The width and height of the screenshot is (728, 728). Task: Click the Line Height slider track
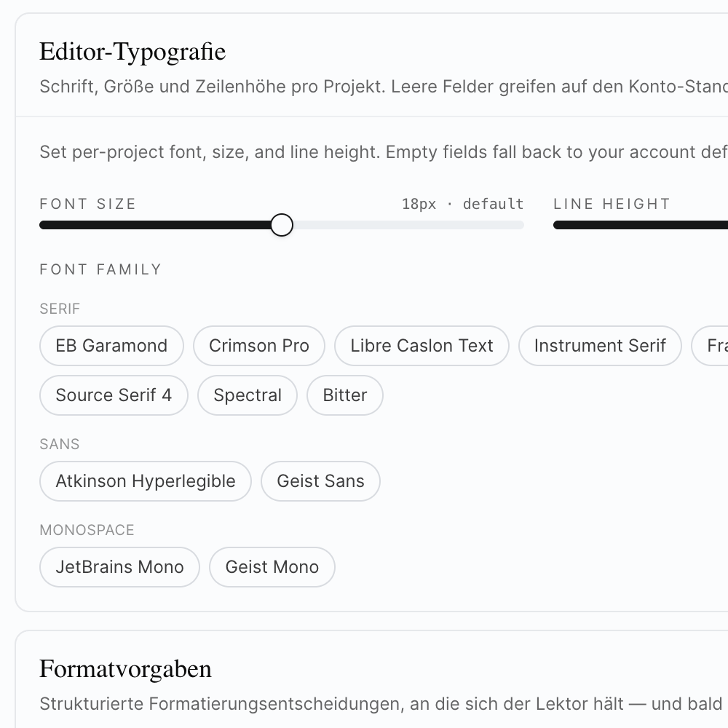tap(641, 226)
